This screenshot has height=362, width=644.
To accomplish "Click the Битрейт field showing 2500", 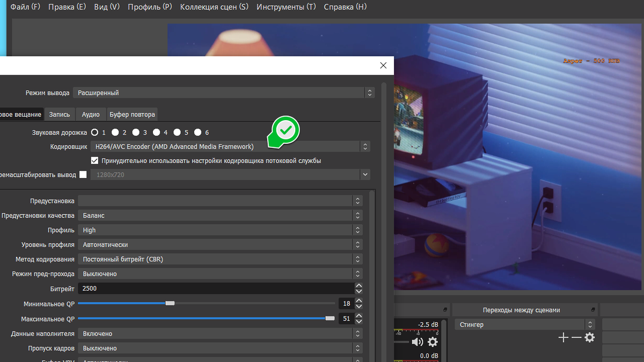I will (216, 289).
